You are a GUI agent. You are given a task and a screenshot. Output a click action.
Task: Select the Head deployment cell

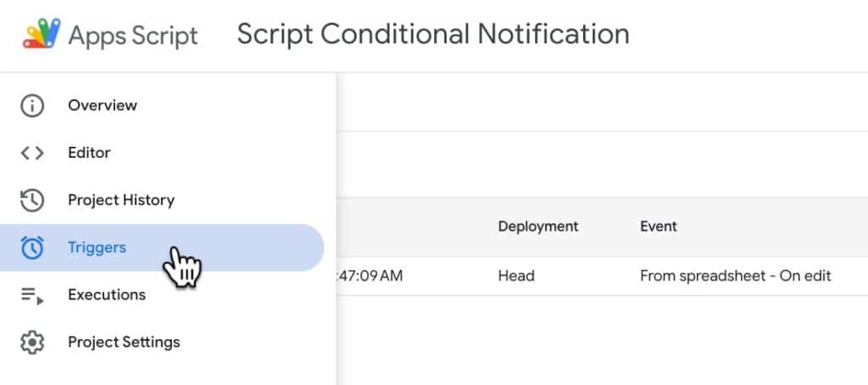tap(516, 276)
